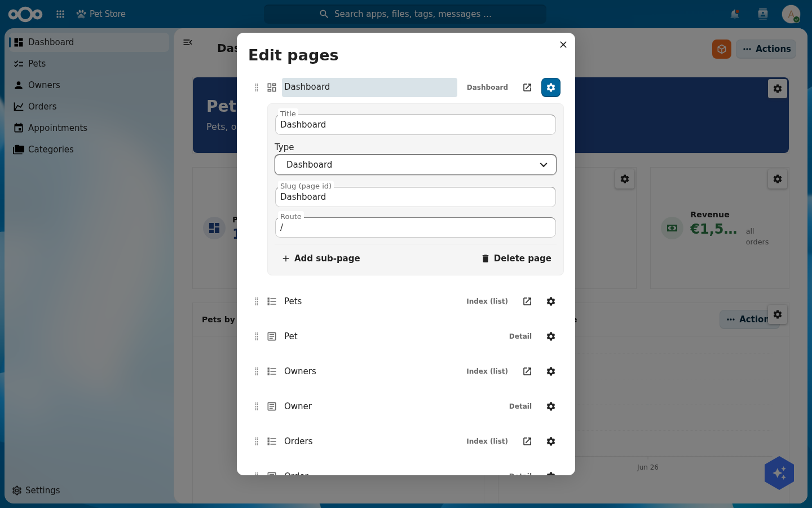Click drag handle of Owners page row
The height and width of the screenshot is (508, 812).
point(257,371)
